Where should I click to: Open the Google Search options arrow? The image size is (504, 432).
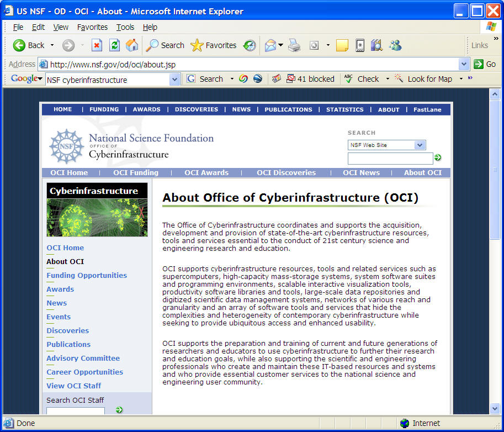pyautogui.click(x=232, y=79)
